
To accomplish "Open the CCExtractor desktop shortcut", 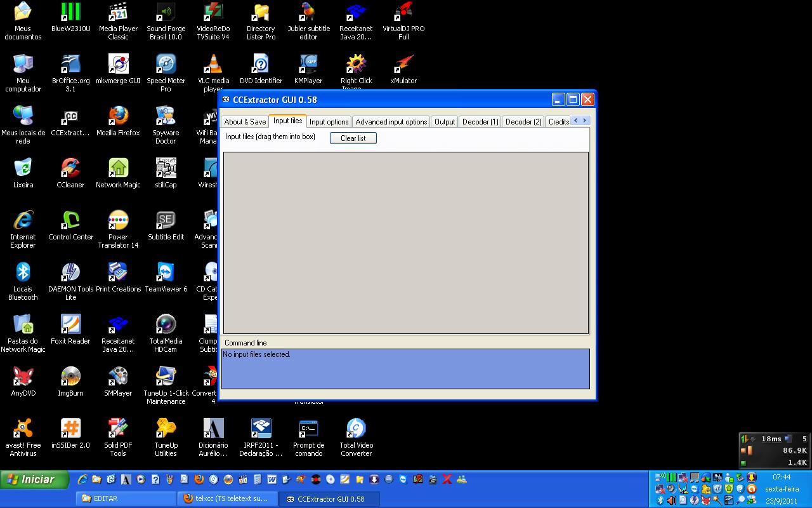I will 70,122.
